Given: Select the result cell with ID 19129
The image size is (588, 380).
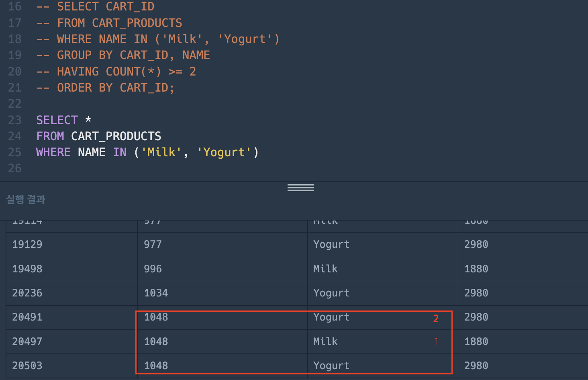Looking at the screenshot, I should point(27,244).
